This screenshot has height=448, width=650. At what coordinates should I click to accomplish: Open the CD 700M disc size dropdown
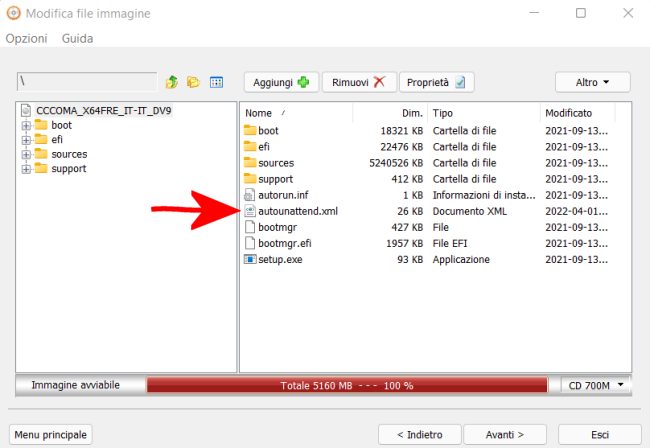coord(596,385)
